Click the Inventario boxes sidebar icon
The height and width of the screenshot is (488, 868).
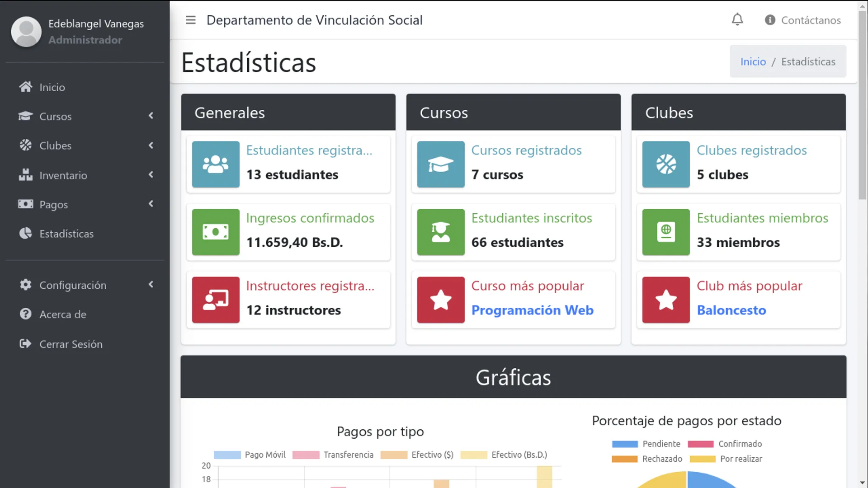(26, 175)
